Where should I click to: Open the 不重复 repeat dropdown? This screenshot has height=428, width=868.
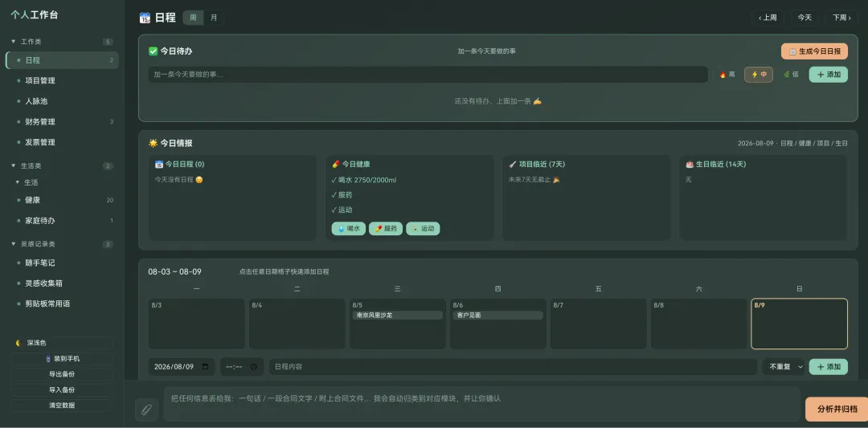(784, 367)
